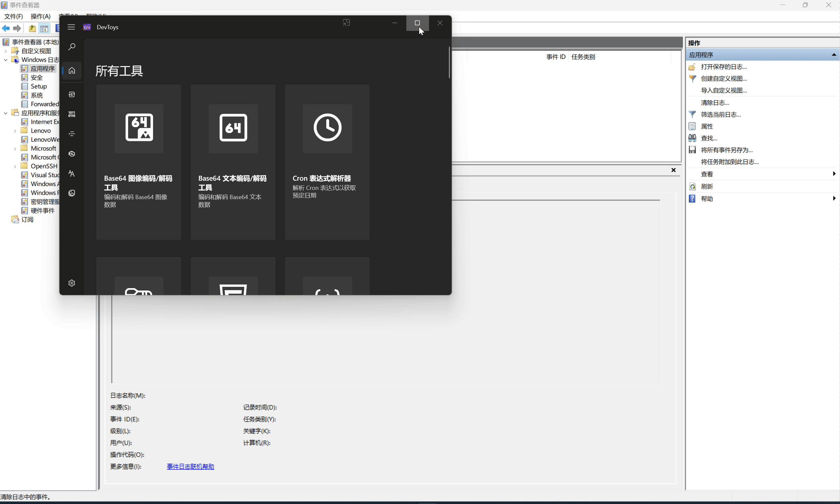Open DevToys settings gear
Screen dimensions: 840x504
(x=72, y=283)
